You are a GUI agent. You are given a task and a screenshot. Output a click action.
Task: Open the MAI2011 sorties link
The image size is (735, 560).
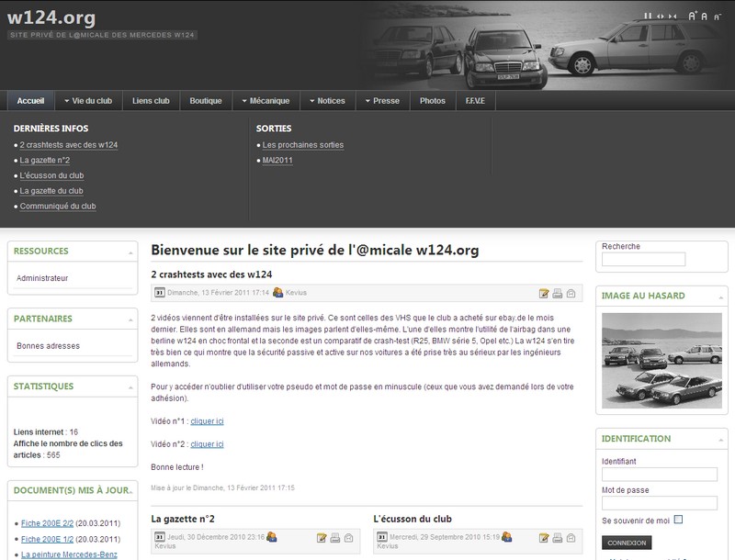pyautogui.click(x=277, y=160)
